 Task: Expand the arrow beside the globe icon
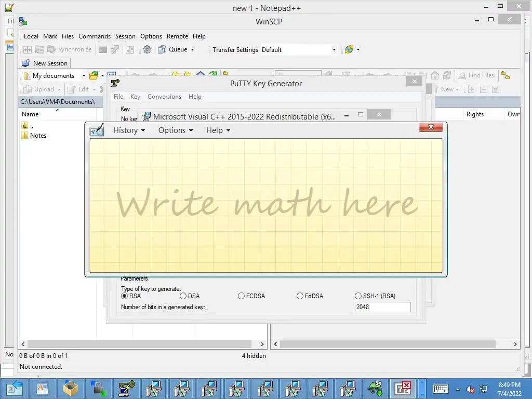tap(358, 49)
